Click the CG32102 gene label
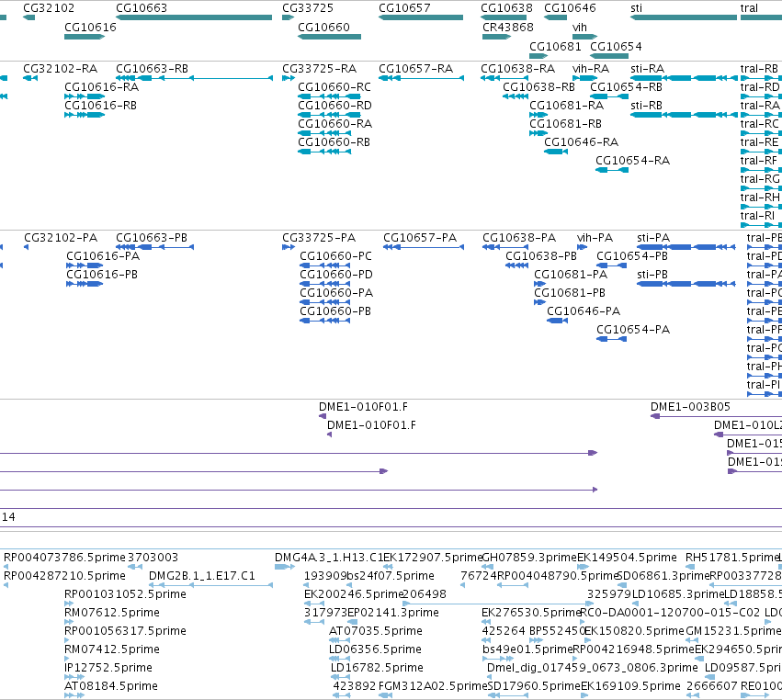Viewport: 782px width, 700px height. click(x=49, y=8)
